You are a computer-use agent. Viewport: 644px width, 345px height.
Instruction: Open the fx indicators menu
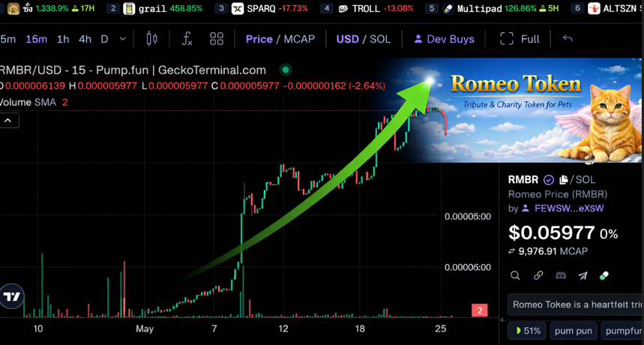(187, 39)
